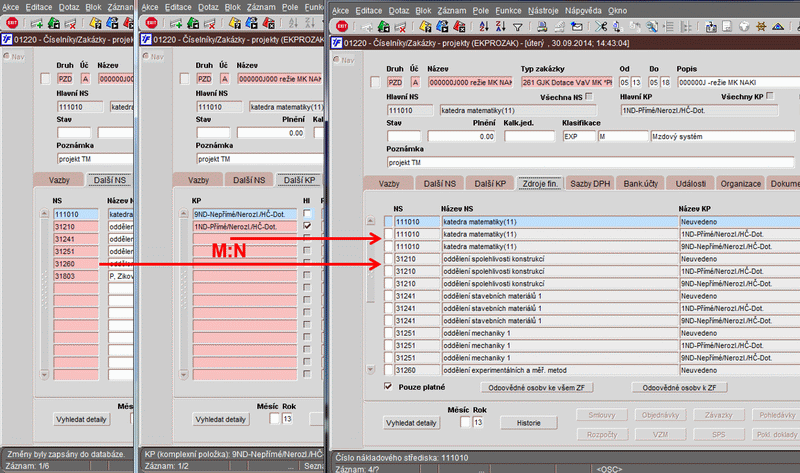Click the green duplicate record icon in middle window
The image size is (800, 473).
[193, 23]
